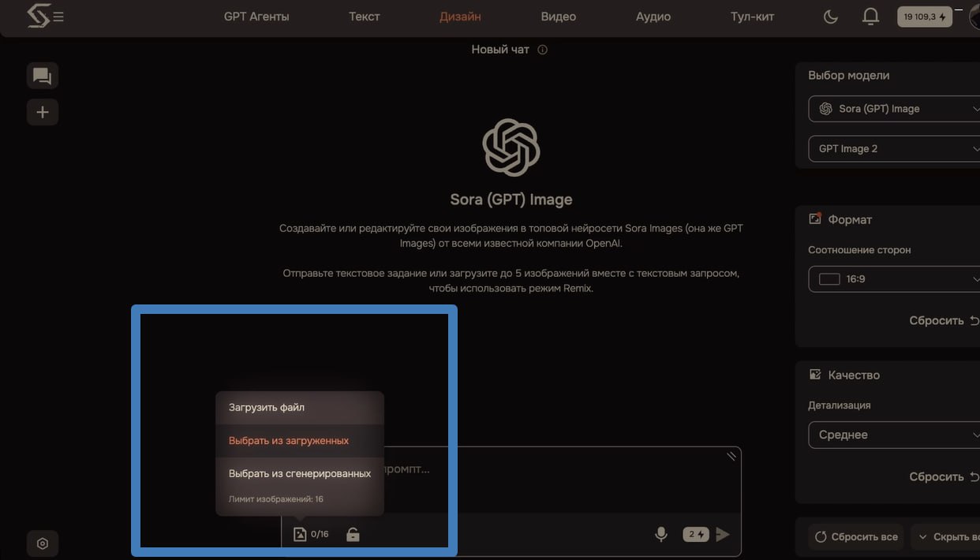Click the Лимит изображений: 16 note

276,499
